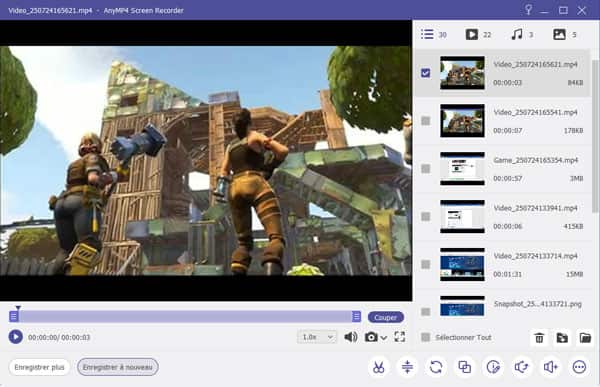Viewport: 600px width, 387px height.
Task: Open the file merger tool icon
Action: 465,367
